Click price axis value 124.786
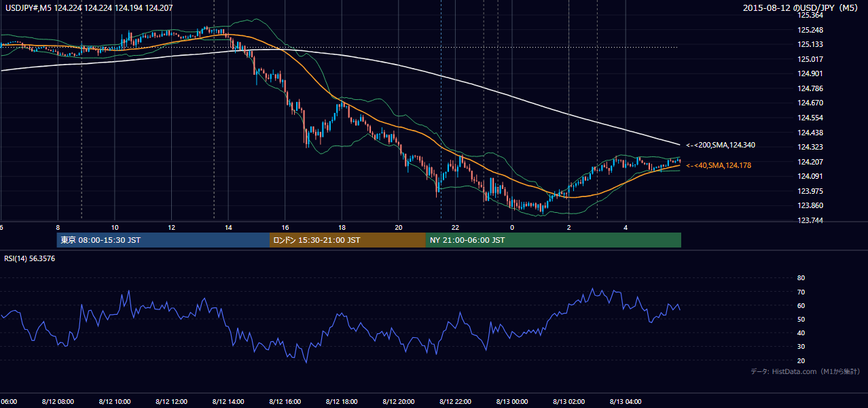The image size is (868, 408). tap(810, 88)
